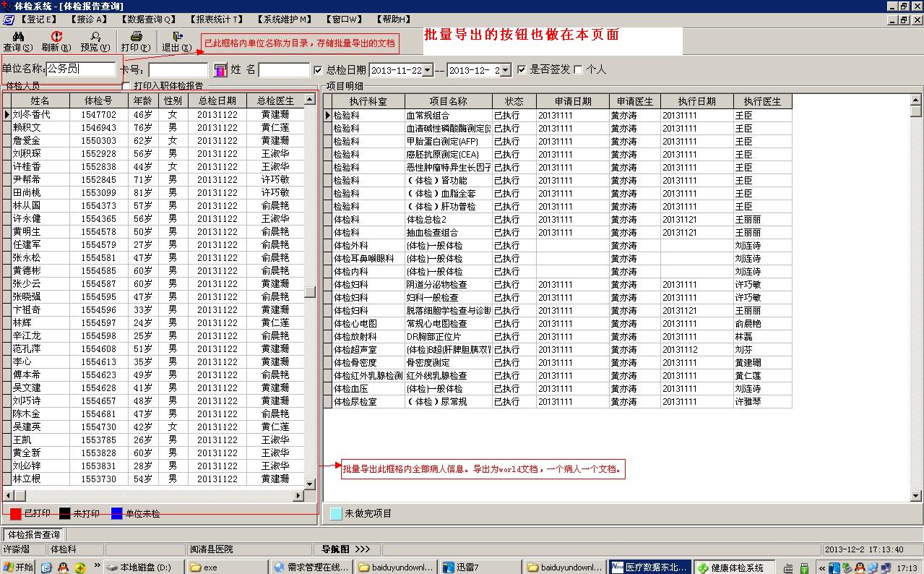Click the black 未打印 legend swatch
924x574 pixels.
65,514
